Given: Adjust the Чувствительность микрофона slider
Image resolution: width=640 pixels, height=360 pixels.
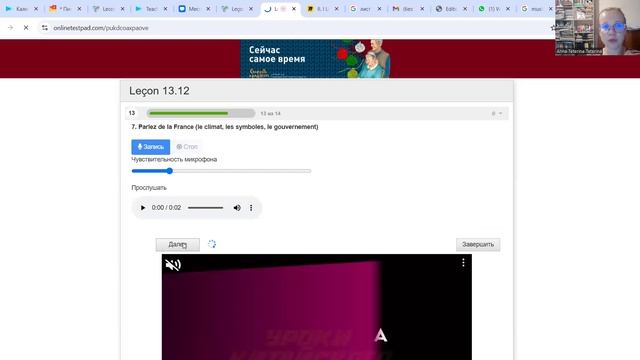Looking at the screenshot, I should click(221, 171).
